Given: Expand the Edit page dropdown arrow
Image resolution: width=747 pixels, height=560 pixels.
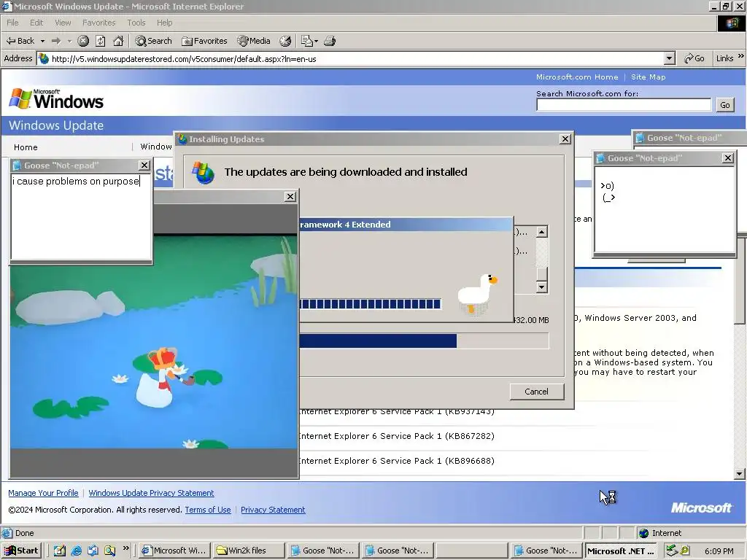Looking at the screenshot, I should pos(316,41).
